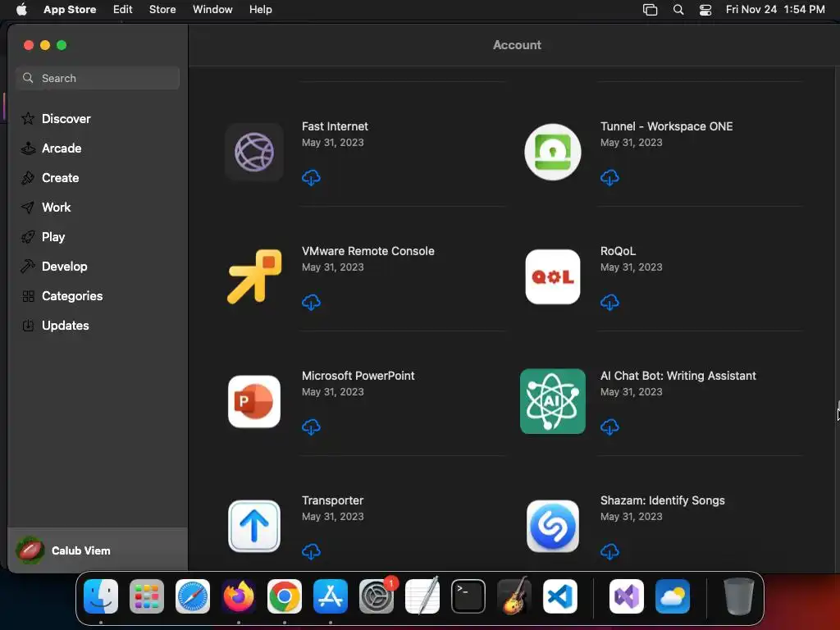Open the Apple menu

pos(21,10)
